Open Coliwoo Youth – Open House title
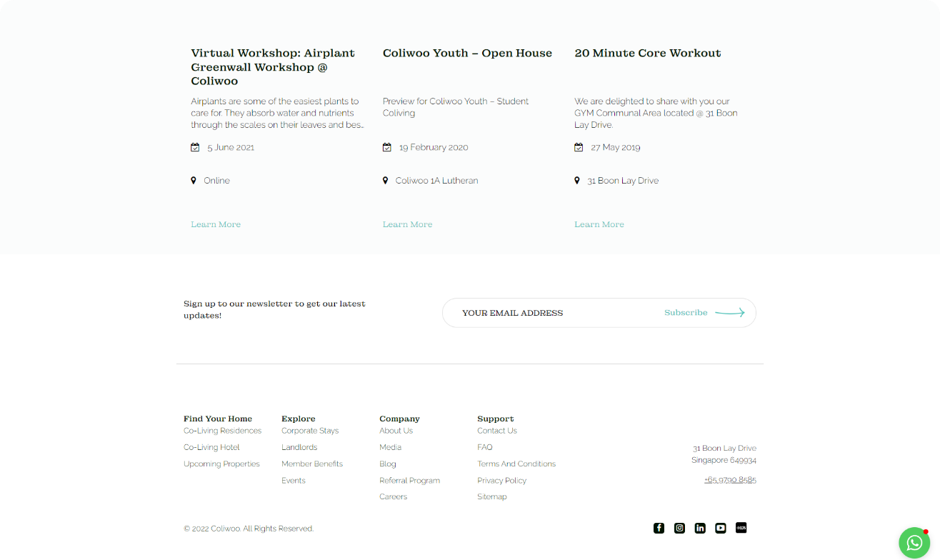This screenshot has width=940, height=560. pos(467,53)
